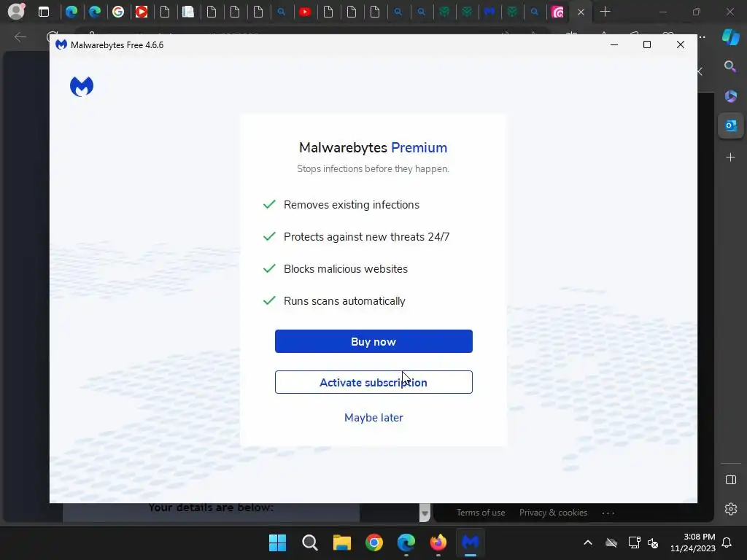Viewport: 747px width, 560px height.
Task: Open the Edge sidebar search
Action: (x=730, y=66)
